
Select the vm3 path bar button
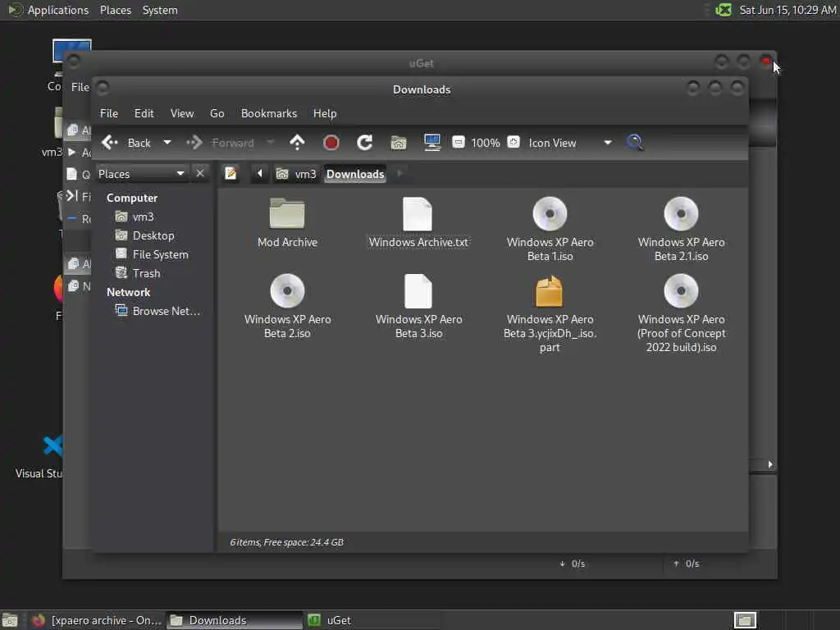pyautogui.click(x=296, y=174)
